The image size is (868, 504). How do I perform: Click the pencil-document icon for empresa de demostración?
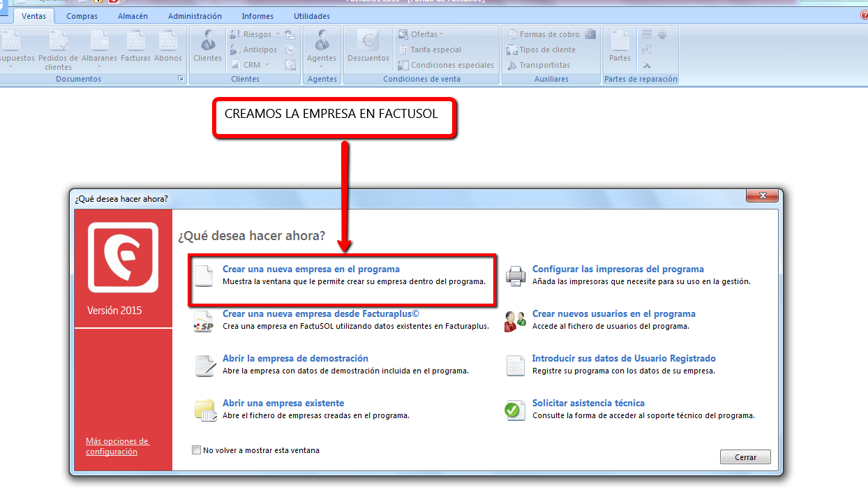coord(205,365)
